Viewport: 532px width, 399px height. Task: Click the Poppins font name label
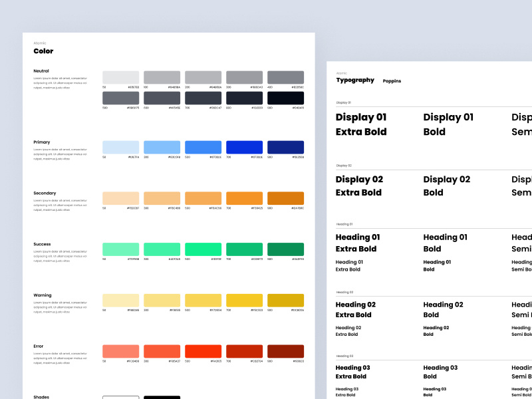(392, 81)
